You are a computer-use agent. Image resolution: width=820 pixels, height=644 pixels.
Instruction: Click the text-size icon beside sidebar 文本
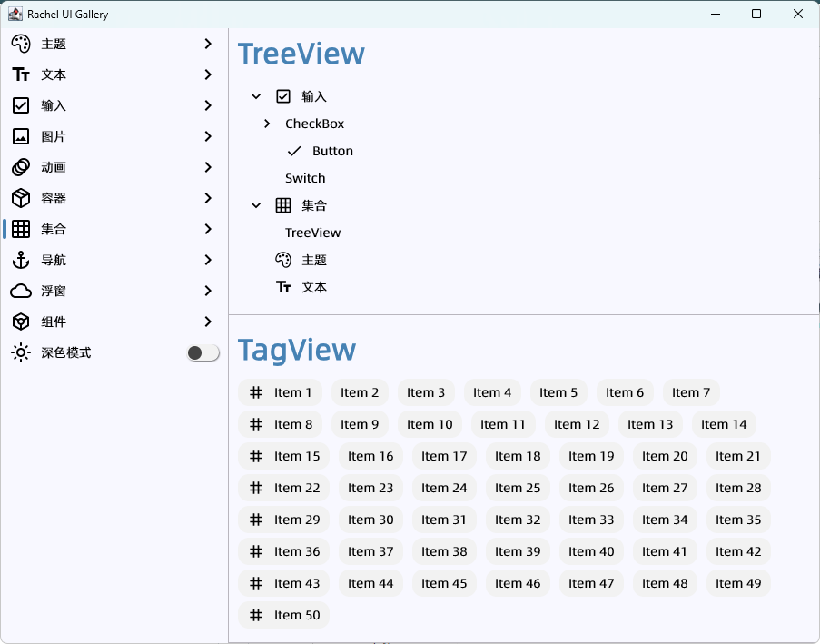[21, 74]
